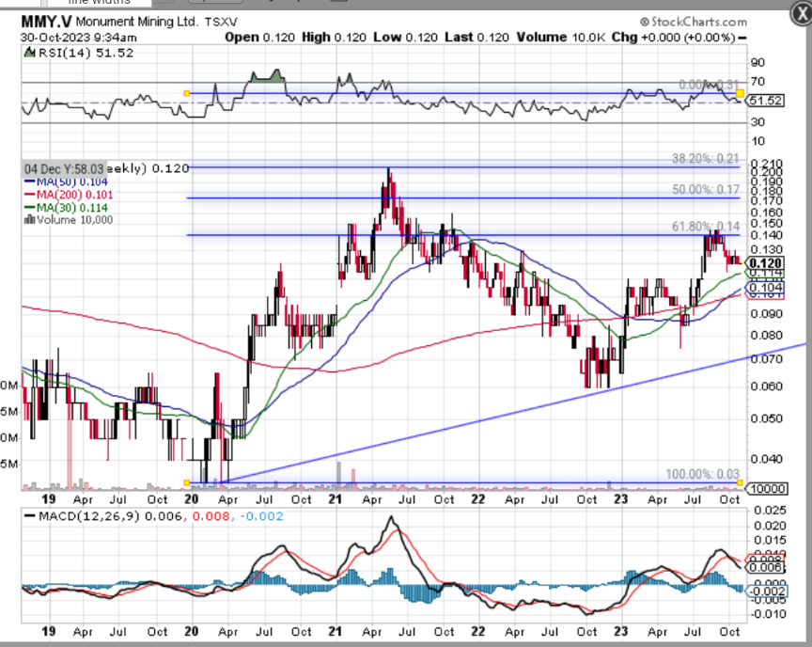Screen dimensions: 812x647
Task: Select the bottom-left yellow Fibonacci handle
Action: tap(186, 482)
